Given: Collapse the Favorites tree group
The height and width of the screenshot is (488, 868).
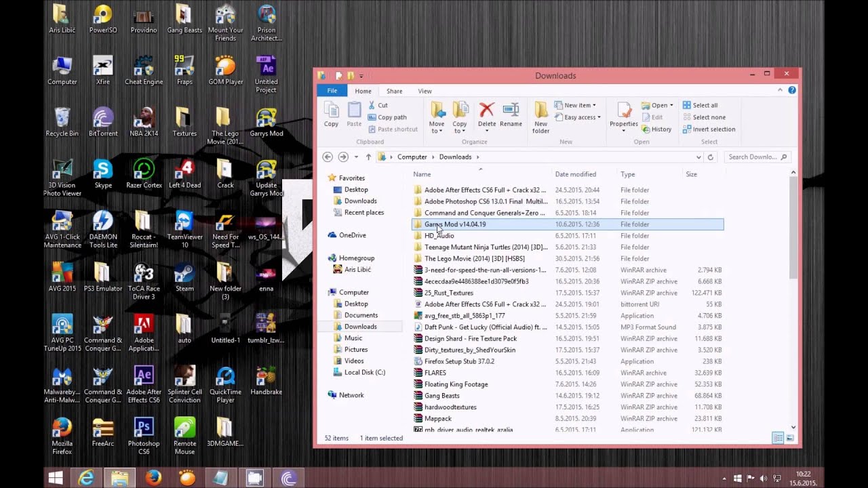Looking at the screenshot, I should pyautogui.click(x=323, y=178).
